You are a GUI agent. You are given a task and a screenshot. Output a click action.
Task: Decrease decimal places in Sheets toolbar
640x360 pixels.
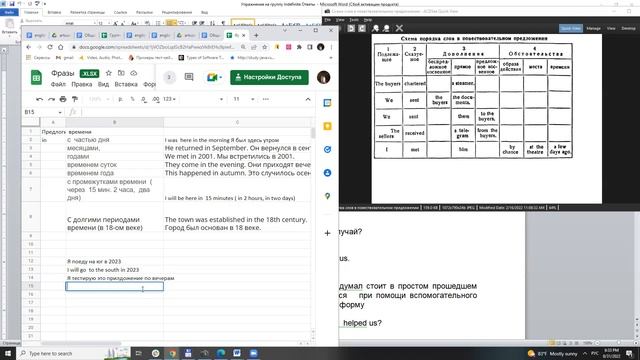(144, 99)
